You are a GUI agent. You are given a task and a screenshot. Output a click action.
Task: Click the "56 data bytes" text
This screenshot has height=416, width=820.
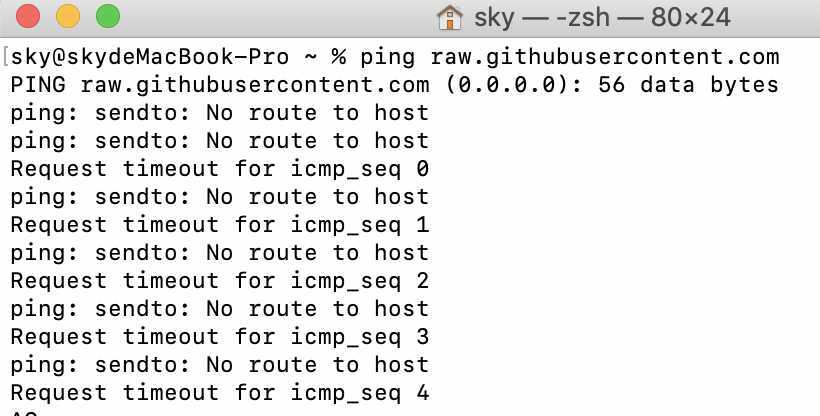[688, 85]
